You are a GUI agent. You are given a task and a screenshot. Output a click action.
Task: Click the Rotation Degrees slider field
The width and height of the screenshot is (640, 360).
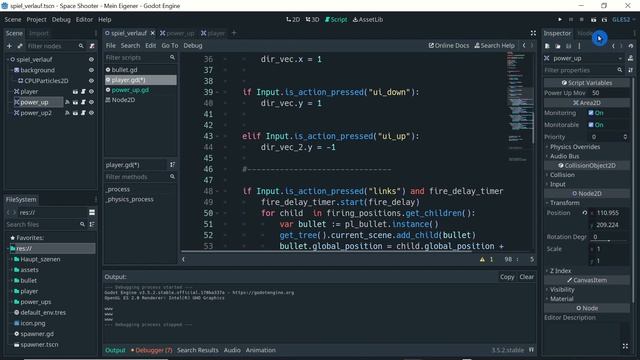(609, 237)
